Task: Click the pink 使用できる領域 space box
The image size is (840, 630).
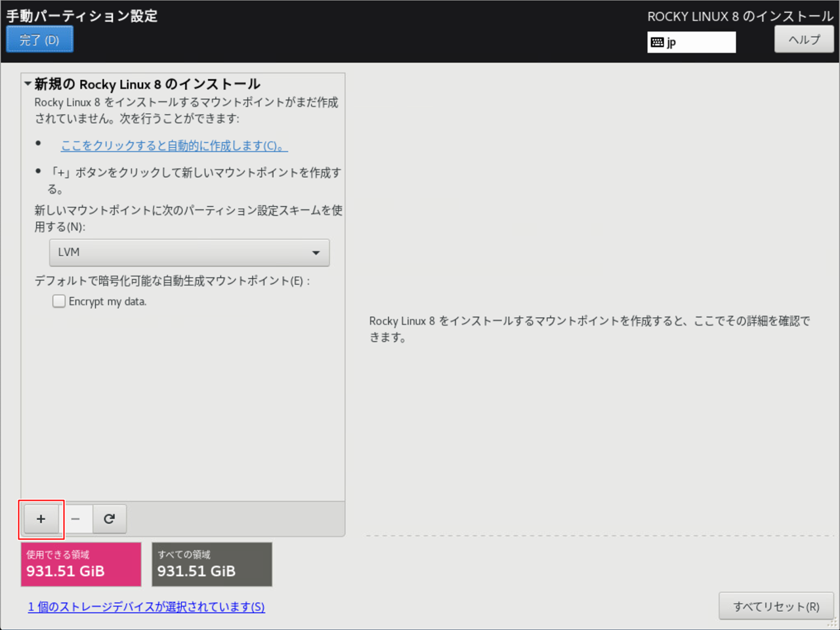Action: [x=81, y=564]
